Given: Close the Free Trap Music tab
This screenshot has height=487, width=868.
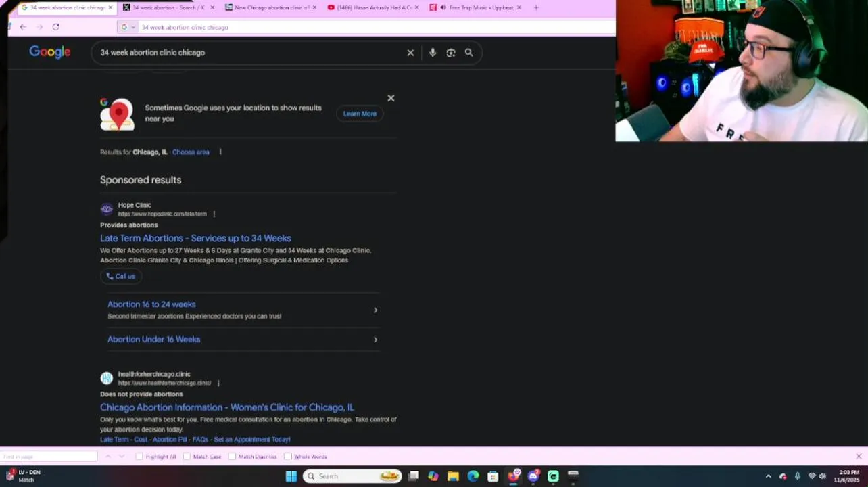Looking at the screenshot, I should pos(519,7).
